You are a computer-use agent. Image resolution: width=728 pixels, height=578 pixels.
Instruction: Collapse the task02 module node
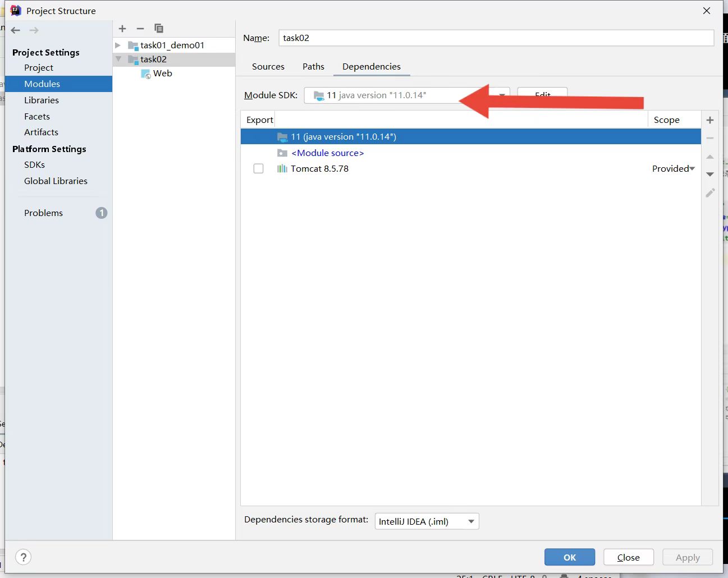click(x=118, y=59)
